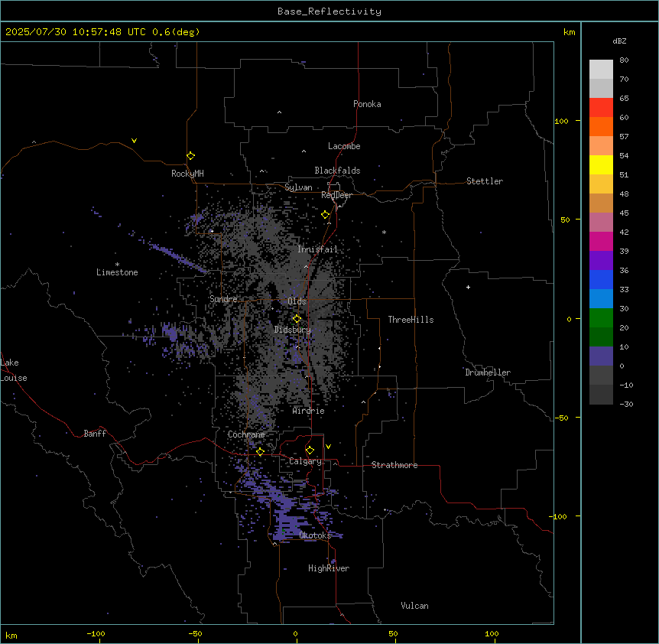
Task: Click the dBZ legend heading
Action: 619,41
